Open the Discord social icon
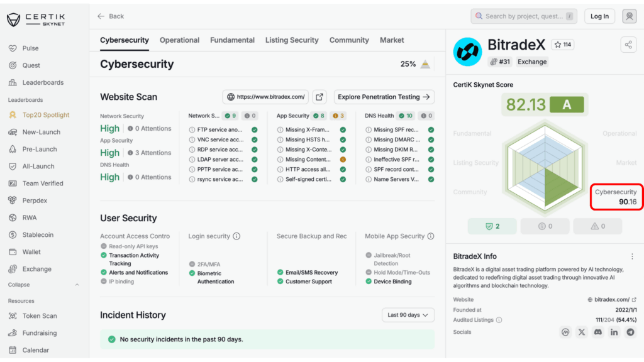Screen dimensions: 644x362 pyautogui.click(x=598, y=332)
